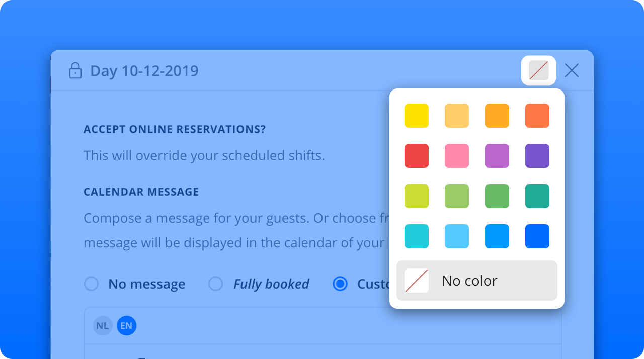The image size is (644, 359).
Task: Close the Day 10-12-2019 dialog
Action: [572, 71]
